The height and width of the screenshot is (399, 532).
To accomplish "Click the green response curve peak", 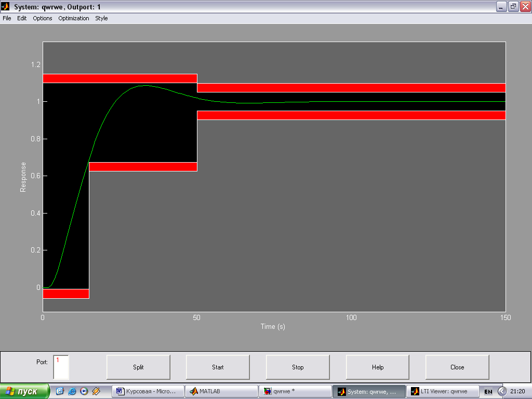I will [x=145, y=86].
